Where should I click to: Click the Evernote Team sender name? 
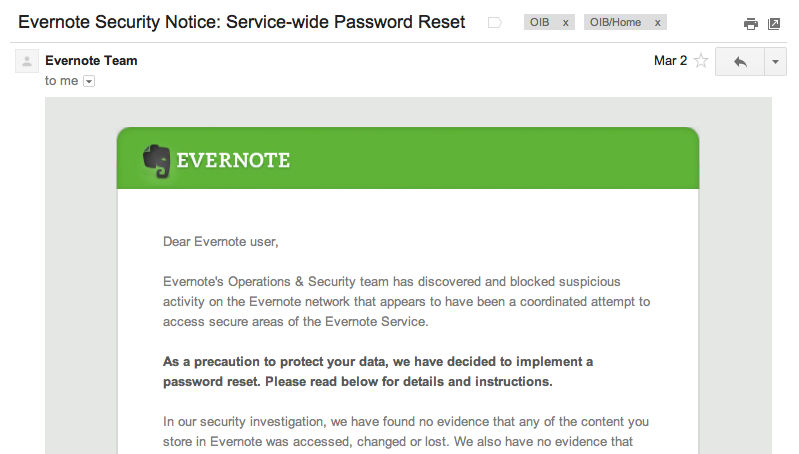[x=91, y=61]
